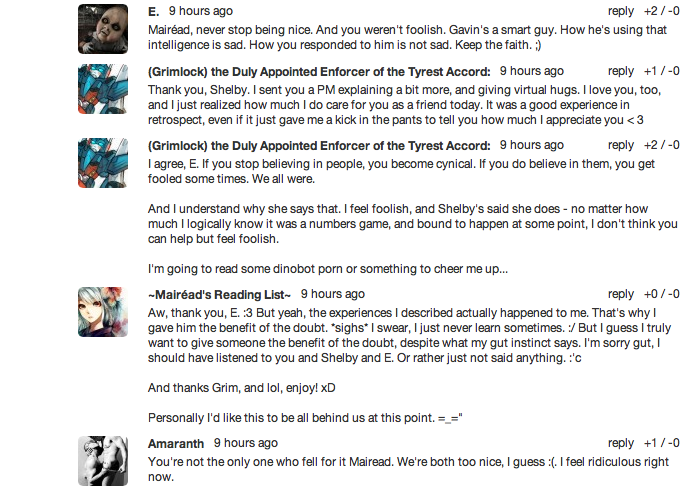Open Amaranth's profile name link

(176, 443)
